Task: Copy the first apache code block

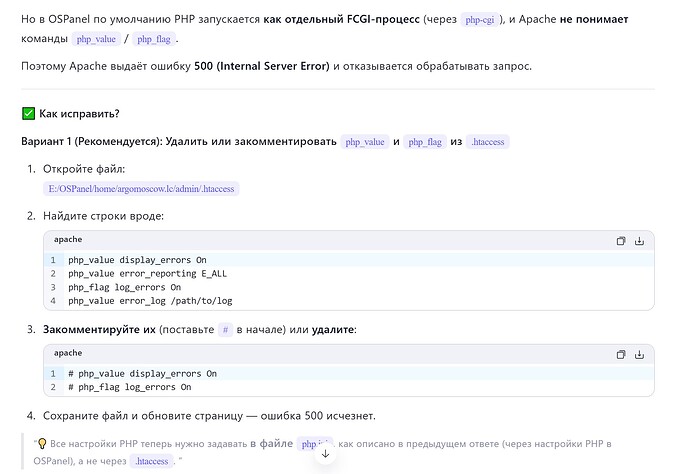Action: tap(621, 241)
